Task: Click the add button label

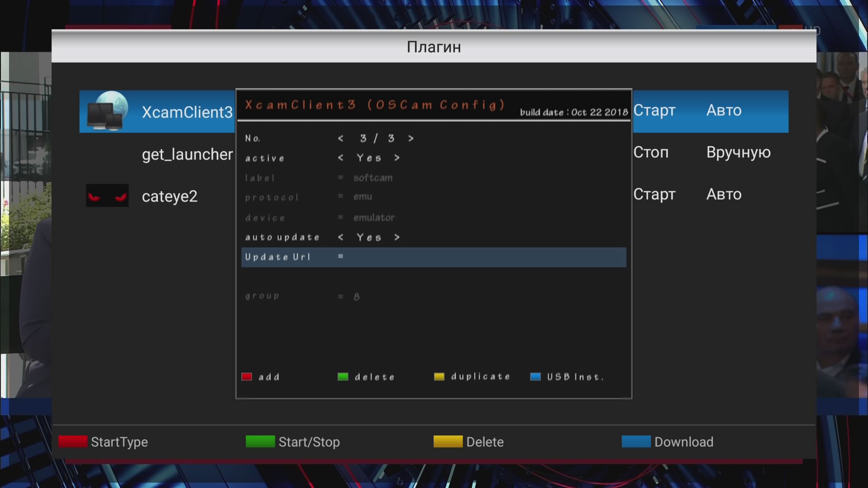Action: pyautogui.click(x=269, y=377)
